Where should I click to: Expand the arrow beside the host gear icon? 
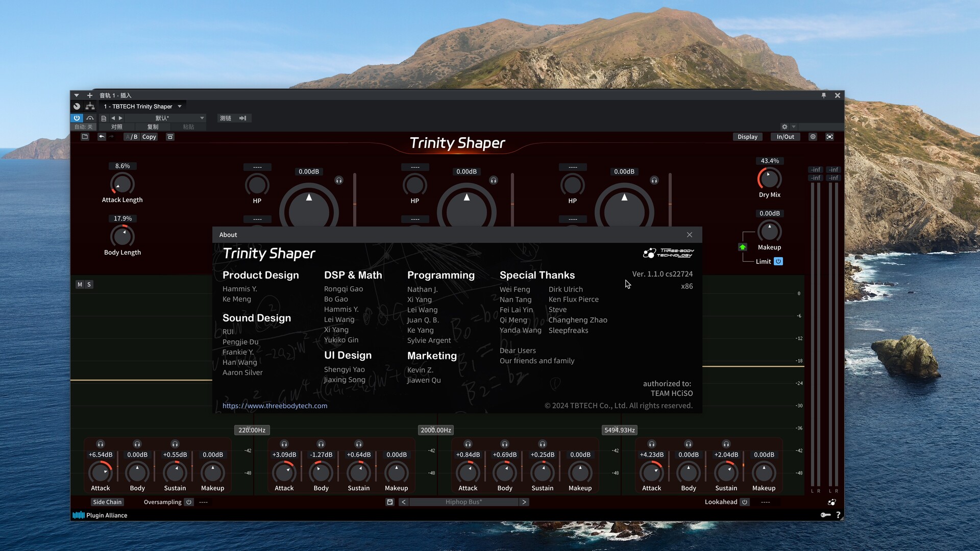pos(794,127)
